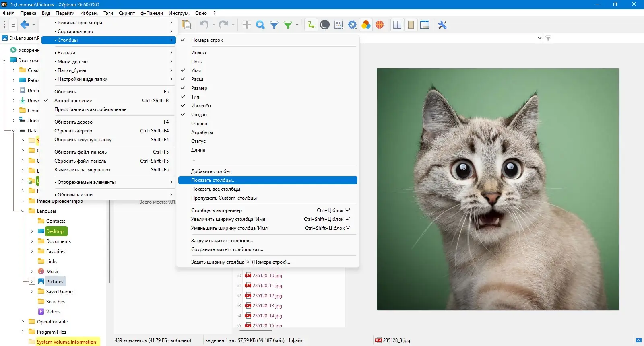Viewport: 644px width, 346px height.
Task: Open the 'Отображаемые элементы' submenu
Action: tap(109, 182)
